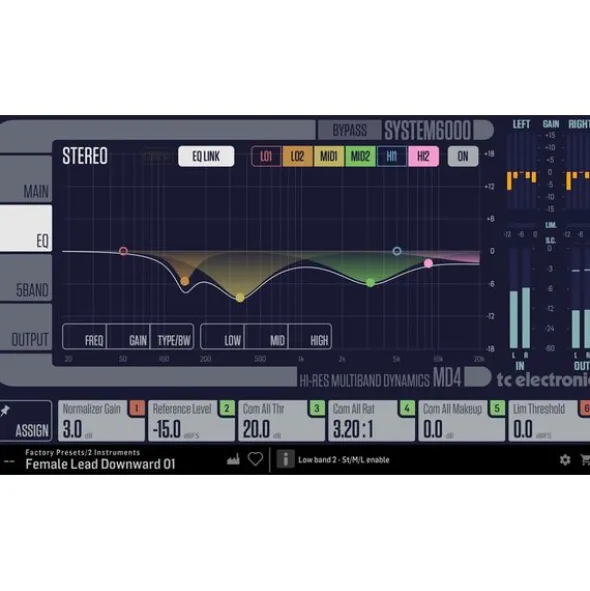
Task: Open settings gear icon
Action: pos(565,459)
